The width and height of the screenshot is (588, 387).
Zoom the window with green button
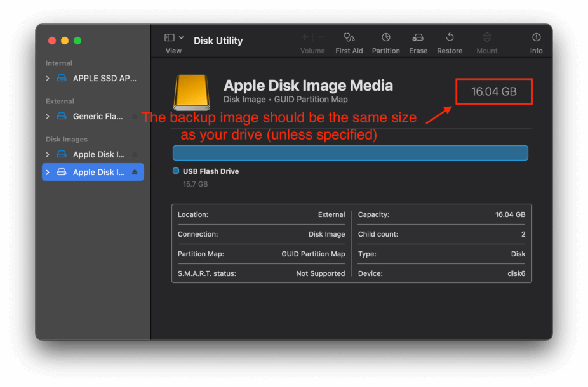(x=77, y=41)
